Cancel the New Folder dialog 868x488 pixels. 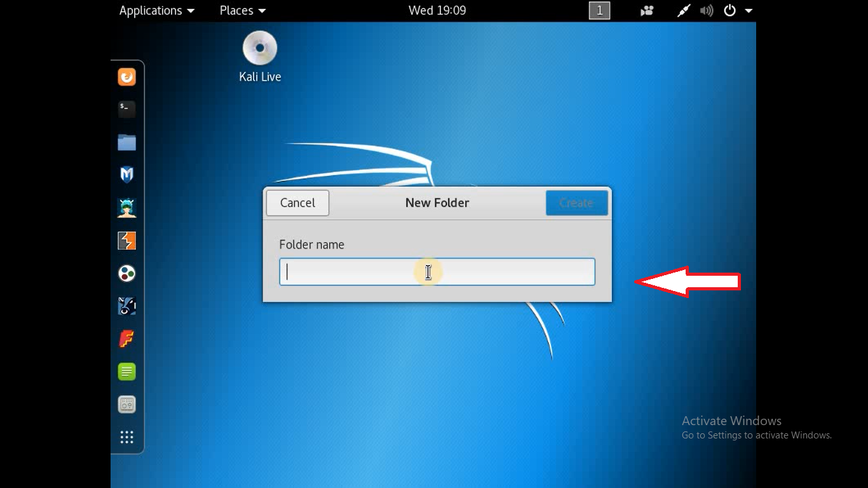[297, 203]
